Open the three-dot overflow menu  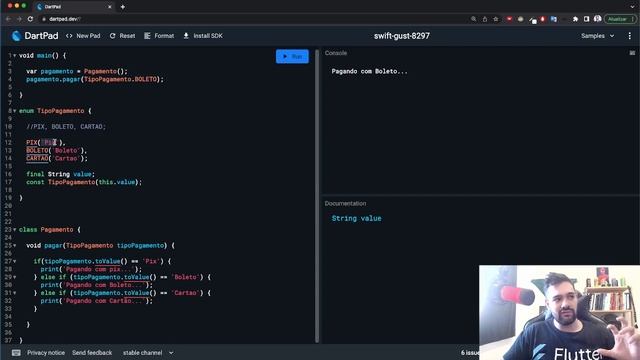point(629,36)
